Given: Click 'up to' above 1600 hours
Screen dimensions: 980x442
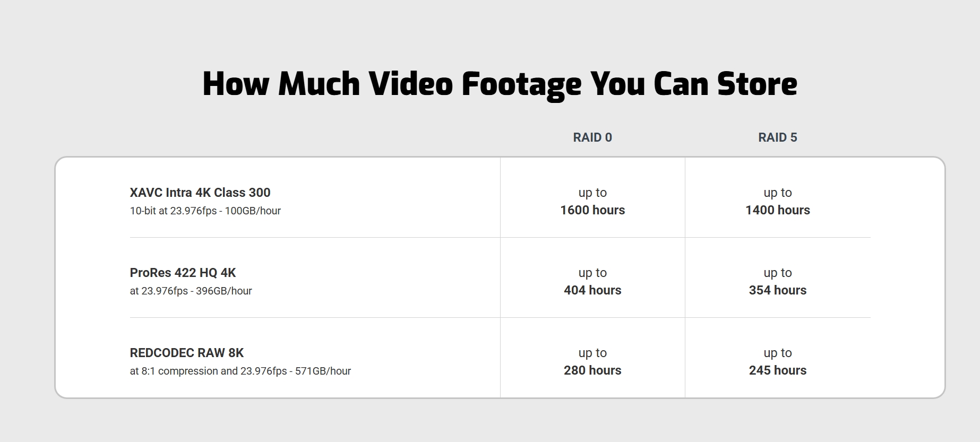Looking at the screenshot, I should [592, 193].
